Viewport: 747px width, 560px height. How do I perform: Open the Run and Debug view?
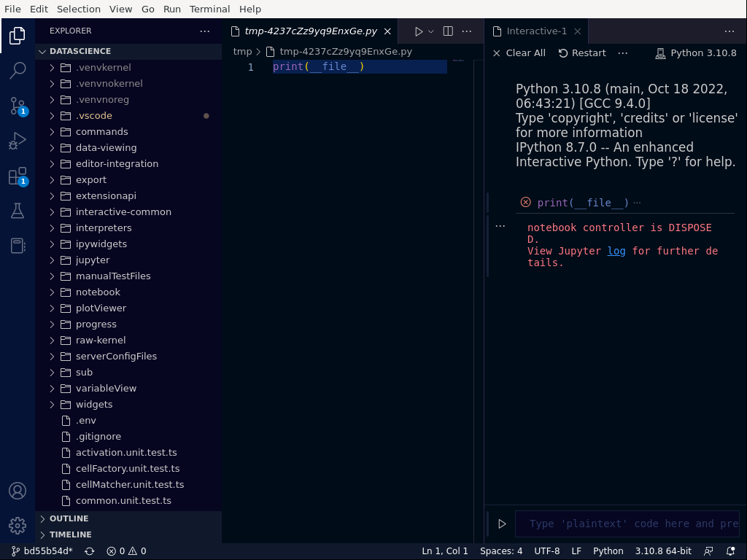click(x=18, y=141)
